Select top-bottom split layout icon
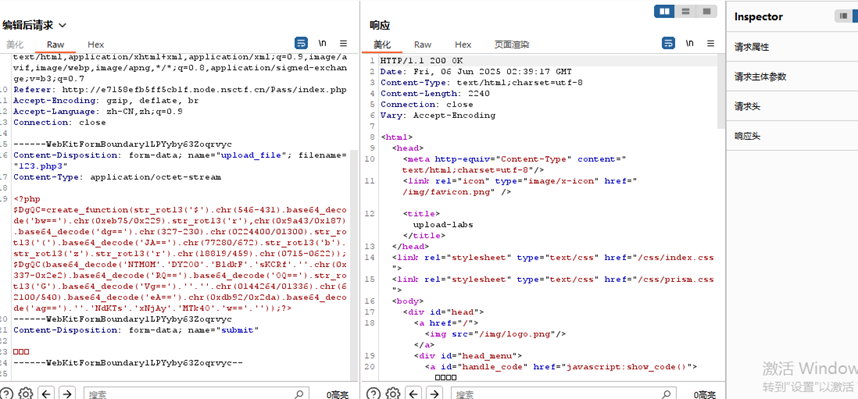This screenshot has height=399, width=858. 685,11
